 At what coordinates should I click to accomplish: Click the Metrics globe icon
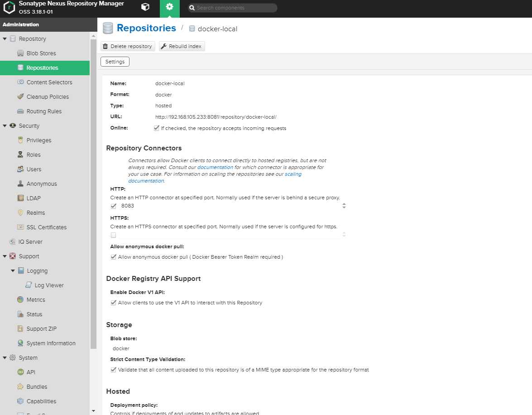click(x=20, y=300)
